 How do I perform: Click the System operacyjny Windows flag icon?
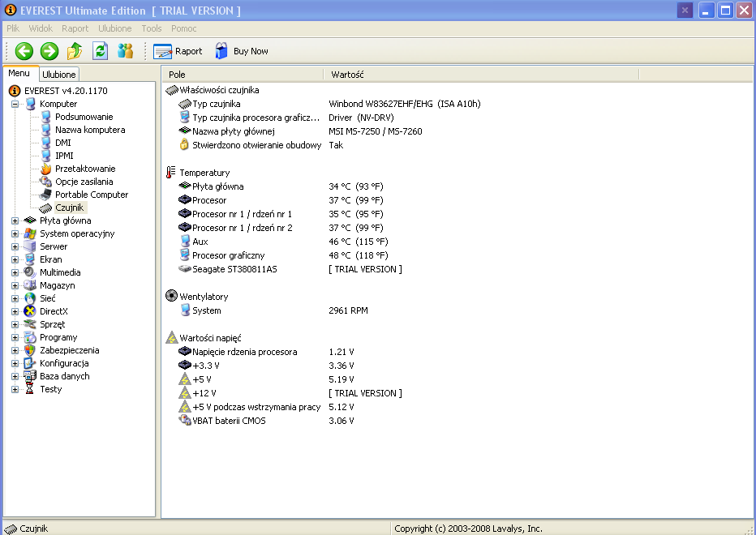click(30, 233)
